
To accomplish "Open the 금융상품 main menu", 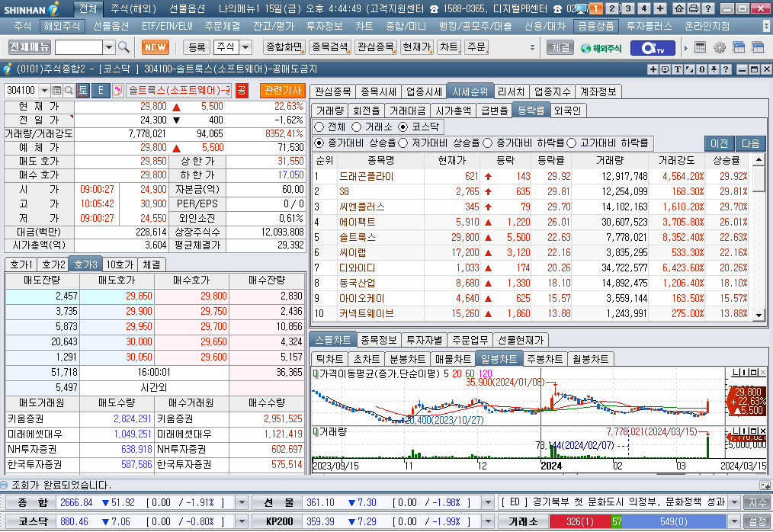I will coord(596,26).
